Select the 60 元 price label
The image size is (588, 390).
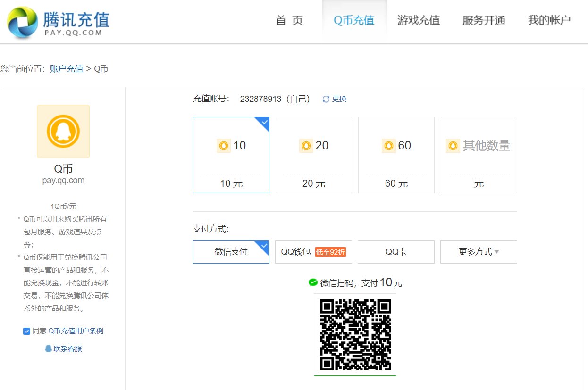pos(396,183)
